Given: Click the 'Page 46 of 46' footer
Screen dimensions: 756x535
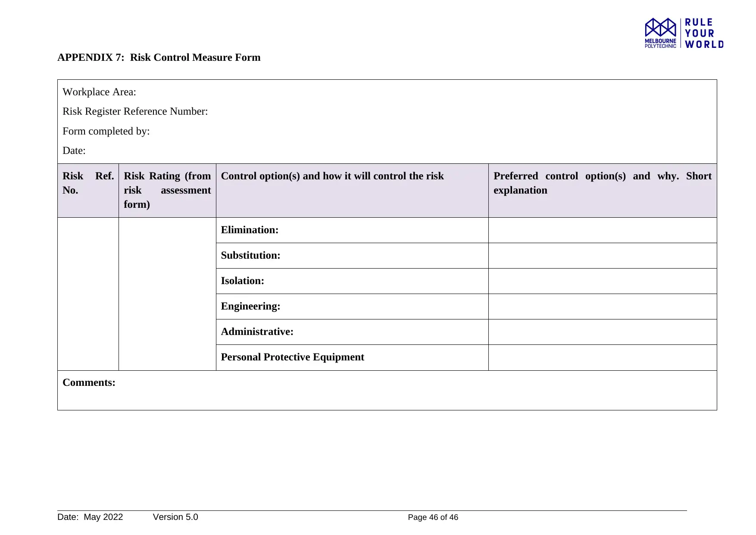Looking at the screenshot, I should pos(433,517).
